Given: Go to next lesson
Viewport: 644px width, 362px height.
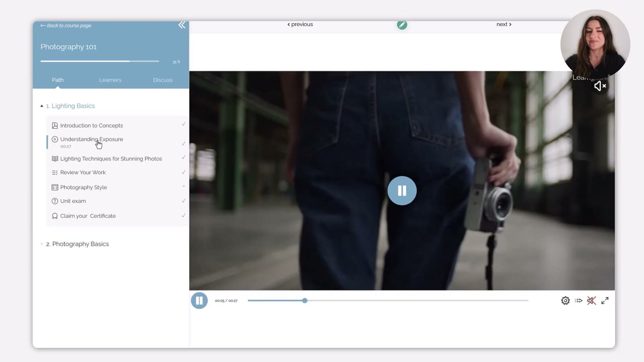Looking at the screenshot, I should [504, 24].
